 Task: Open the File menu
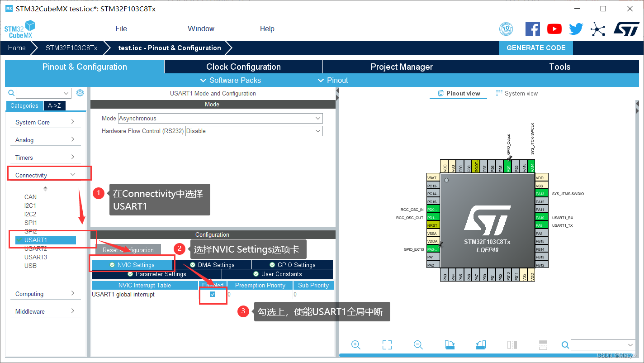(121, 29)
